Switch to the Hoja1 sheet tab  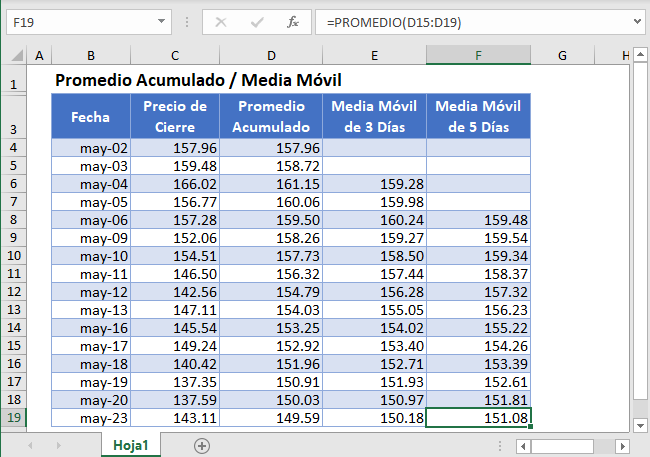(131, 445)
